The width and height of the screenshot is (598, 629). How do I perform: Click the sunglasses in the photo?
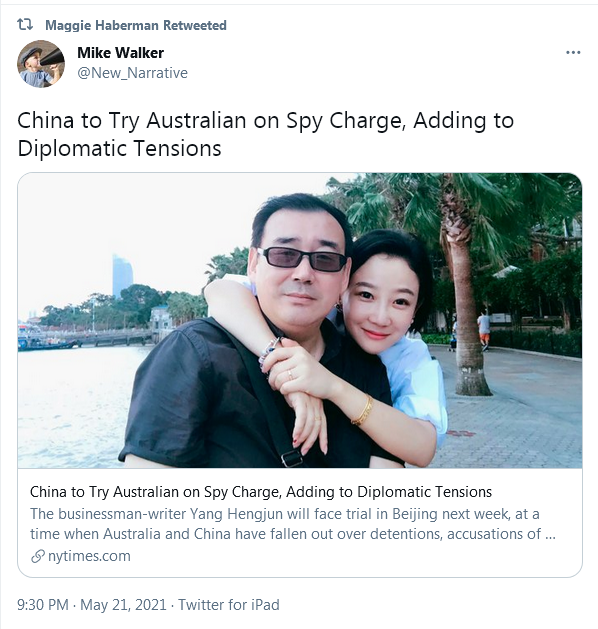(x=303, y=259)
